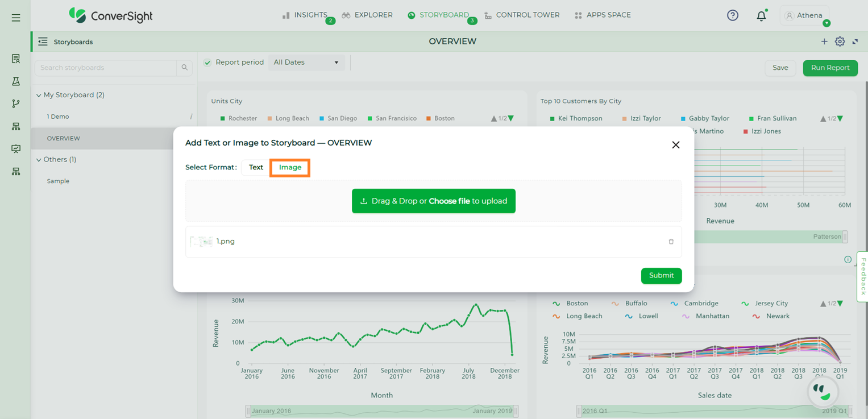The image size is (868, 419).
Task: Go to next legend page in Top 10 Customers
Action: pos(840,119)
